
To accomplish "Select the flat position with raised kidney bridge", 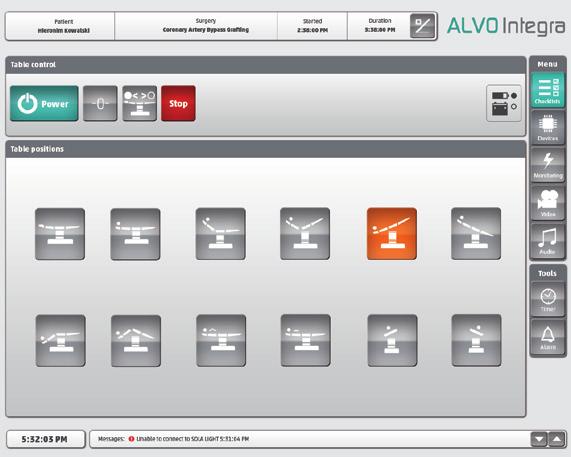I will 221,340.
